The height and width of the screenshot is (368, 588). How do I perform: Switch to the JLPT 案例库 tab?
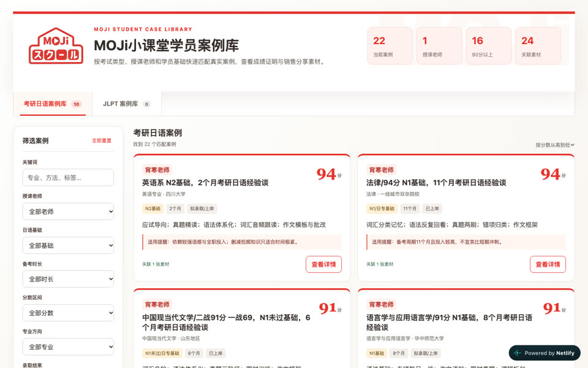pyautogui.click(x=127, y=104)
